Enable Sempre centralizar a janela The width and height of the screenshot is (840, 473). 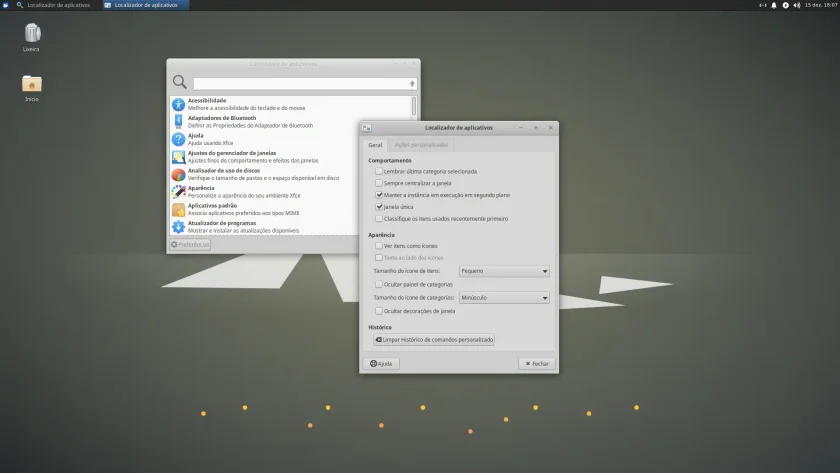[379, 183]
